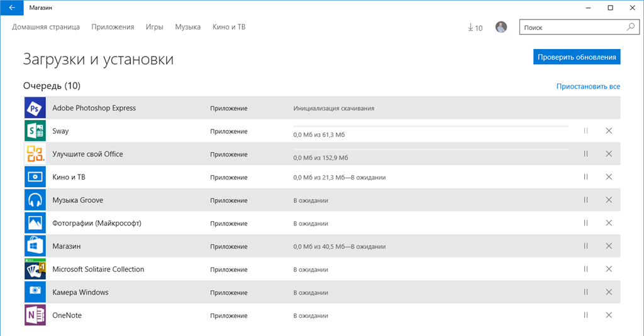Pause the Магазин download
644x336 pixels.
click(x=586, y=246)
